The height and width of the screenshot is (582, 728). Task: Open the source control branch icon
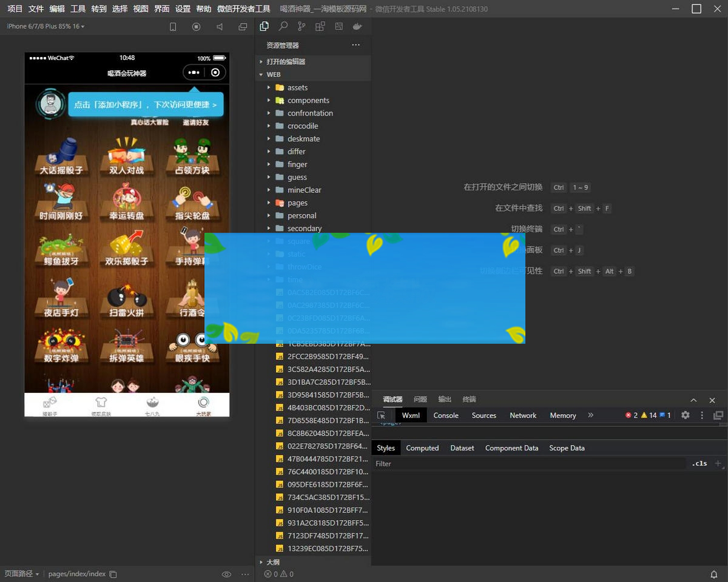click(302, 27)
